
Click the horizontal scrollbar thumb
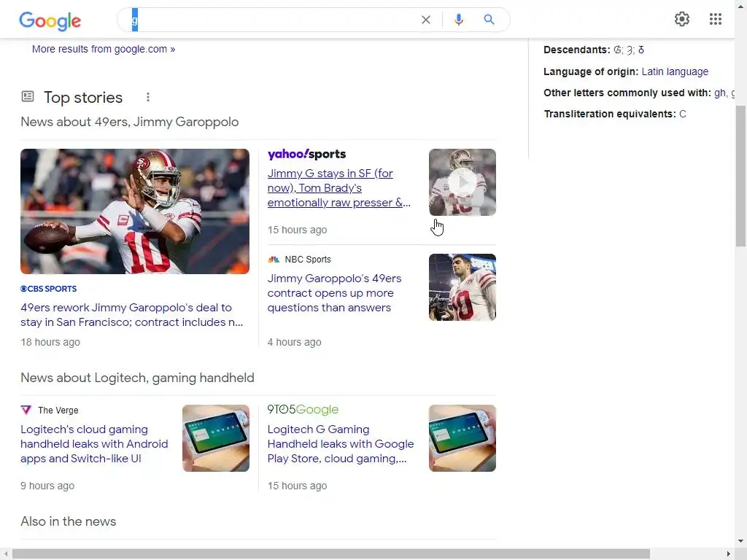coord(331,554)
